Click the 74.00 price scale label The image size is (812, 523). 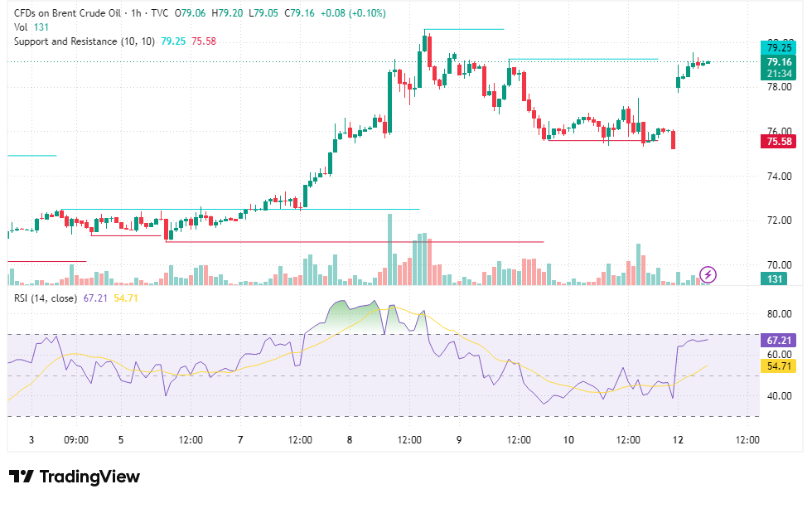(x=780, y=177)
